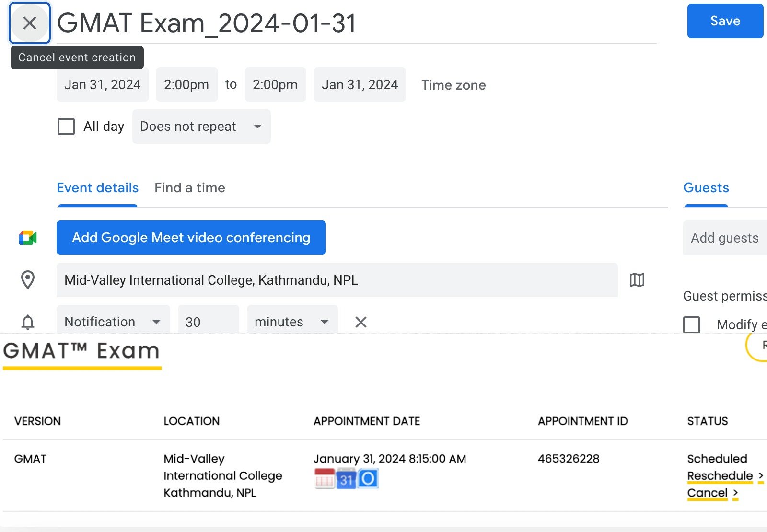The image size is (767, 532).
Task: Select the Guests tab
Action: tap(706, 188)
